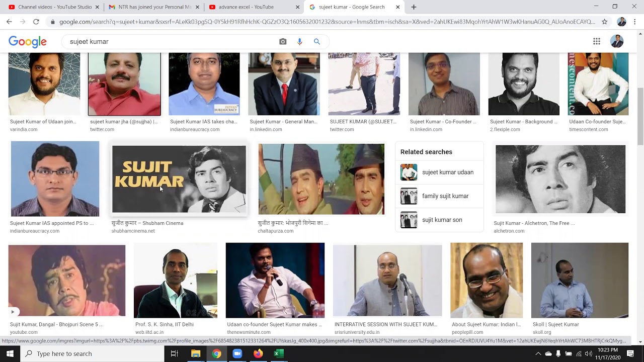The width and height of the screenshot is (644, 362).
Task: Click the varindia.com source link
Action: click(x=24, y=130)
